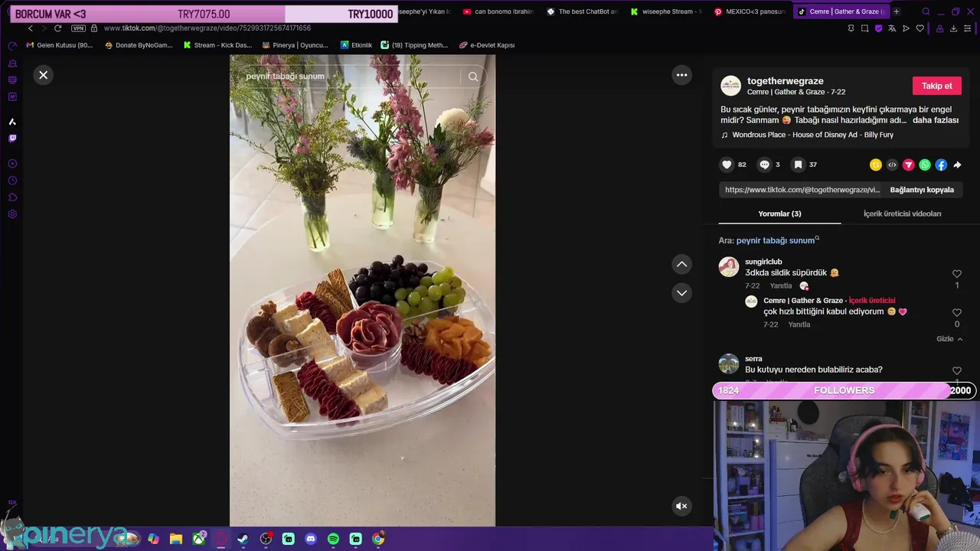Reply 'Yanıtla' to sungirlclub's comment

(781, 285)
